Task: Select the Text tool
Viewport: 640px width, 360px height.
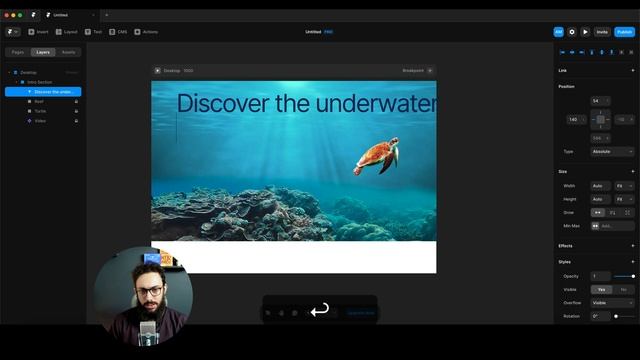Action: point(93,32)
